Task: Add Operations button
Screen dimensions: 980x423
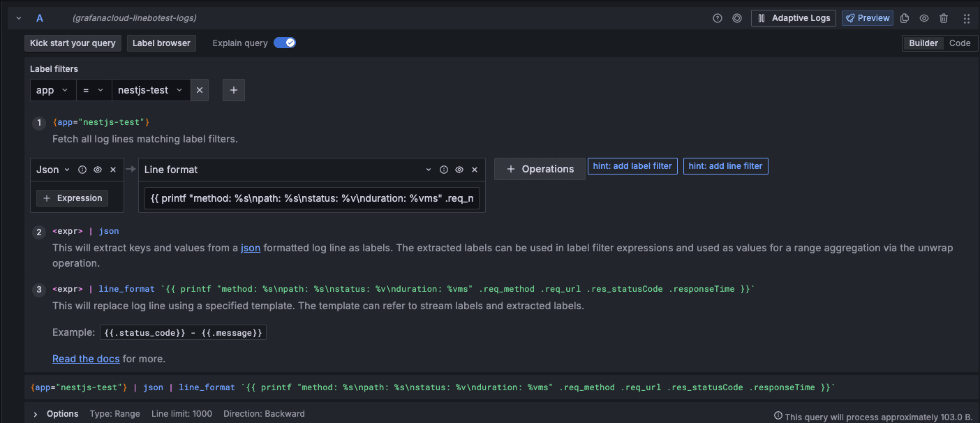Action: coord(540,169)
